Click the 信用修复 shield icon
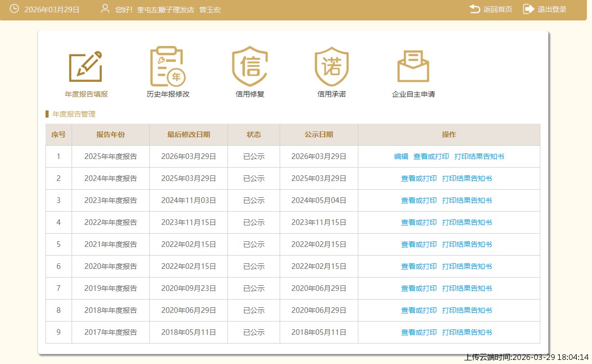 coord(249,66)
